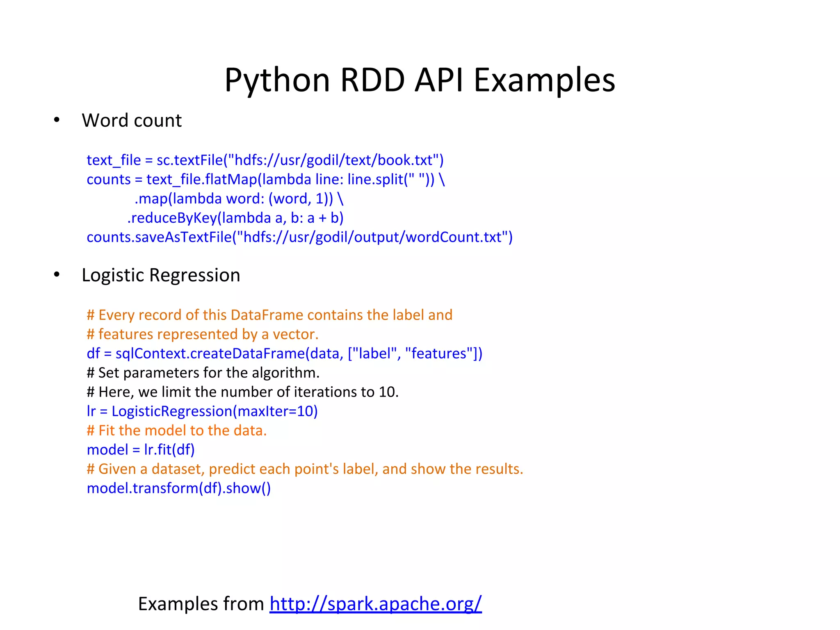Image resolution: width=840 pixels, height=630 pixels.
Task: Click the 'Examples from' text
Action: (x=201, y=604)
